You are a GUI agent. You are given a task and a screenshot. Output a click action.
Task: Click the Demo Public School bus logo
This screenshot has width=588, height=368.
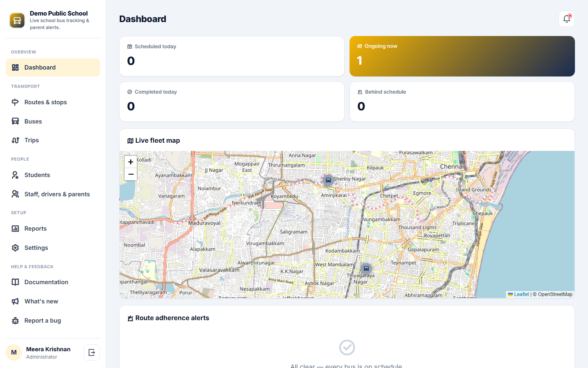[17, 20]
